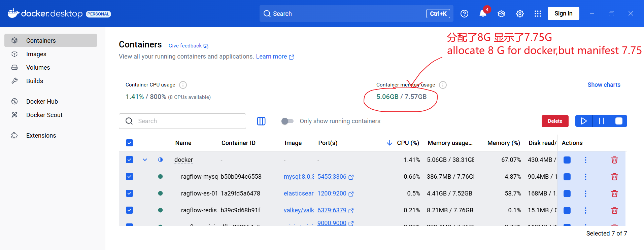The width and height of the screenshot is (644, 250).
Task: Delete ragflow-es-01 via trash icon
Action: point(614,193)
